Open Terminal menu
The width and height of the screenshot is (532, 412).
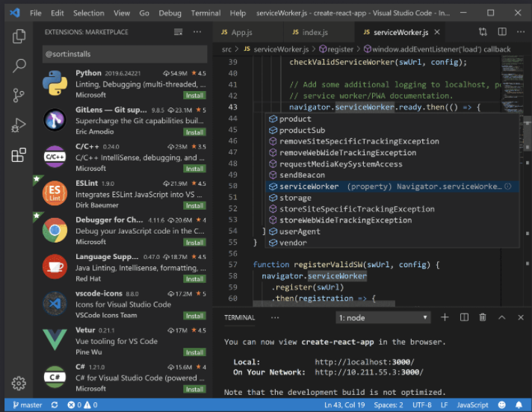205,13
